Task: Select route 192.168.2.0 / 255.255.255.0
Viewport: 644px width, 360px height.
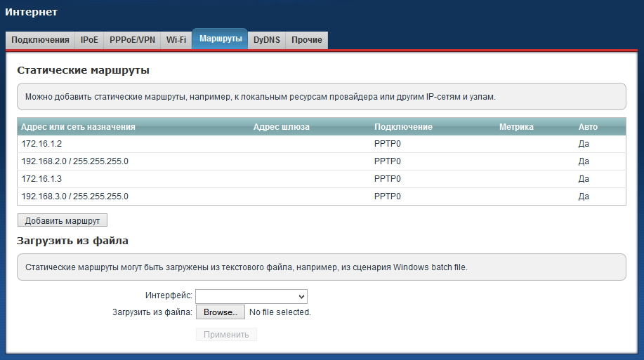Action: coord(74,161)
